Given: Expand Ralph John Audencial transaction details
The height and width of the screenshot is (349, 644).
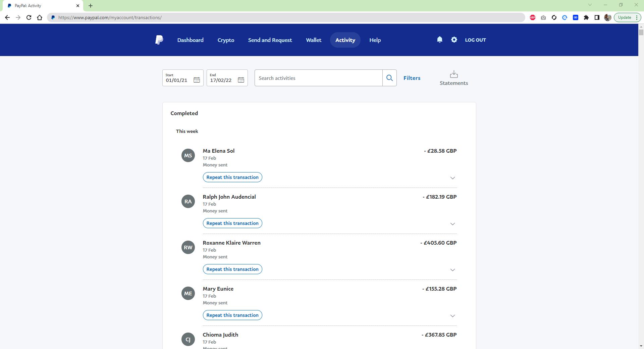Looking at the screenshot, I should pos(452,224).
